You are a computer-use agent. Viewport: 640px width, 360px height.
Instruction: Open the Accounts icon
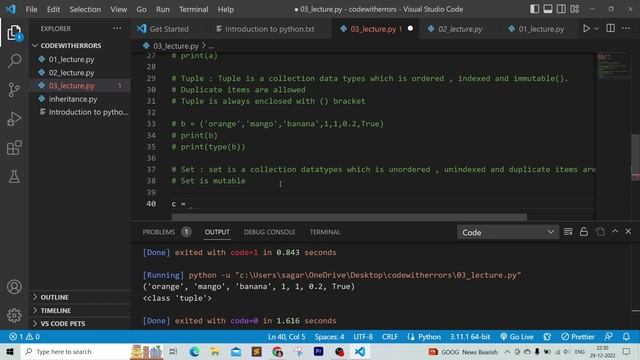click(14, 287)
